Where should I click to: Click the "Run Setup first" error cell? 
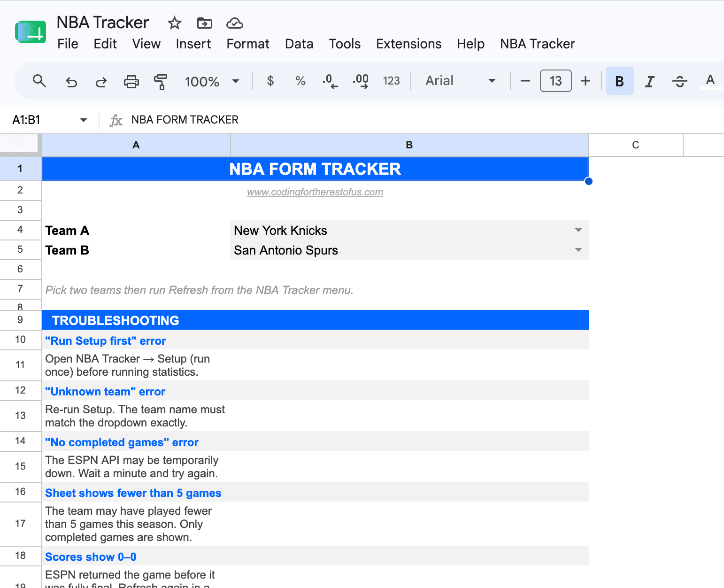(x=315, y=340)
